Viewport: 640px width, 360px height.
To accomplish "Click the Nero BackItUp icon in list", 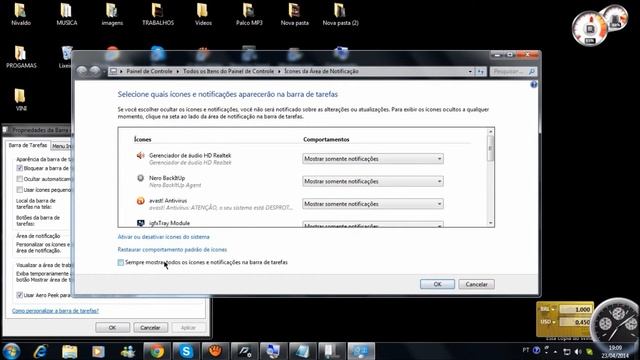I will pyautogui.click(x=140, y=178).
